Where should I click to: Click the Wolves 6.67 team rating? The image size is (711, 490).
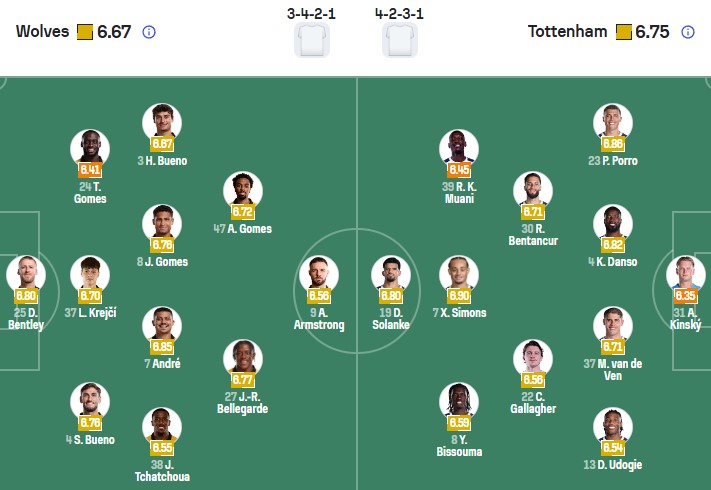coord(114,32)
